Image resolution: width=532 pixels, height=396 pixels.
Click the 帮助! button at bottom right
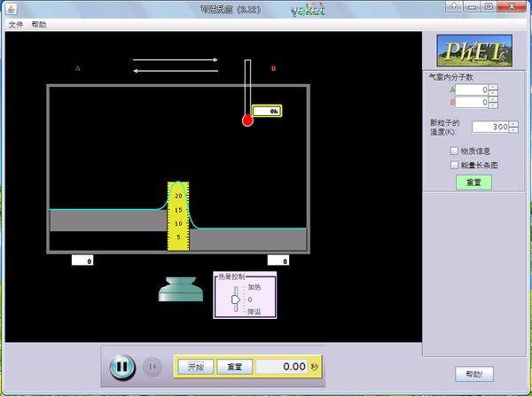point(474,375)
